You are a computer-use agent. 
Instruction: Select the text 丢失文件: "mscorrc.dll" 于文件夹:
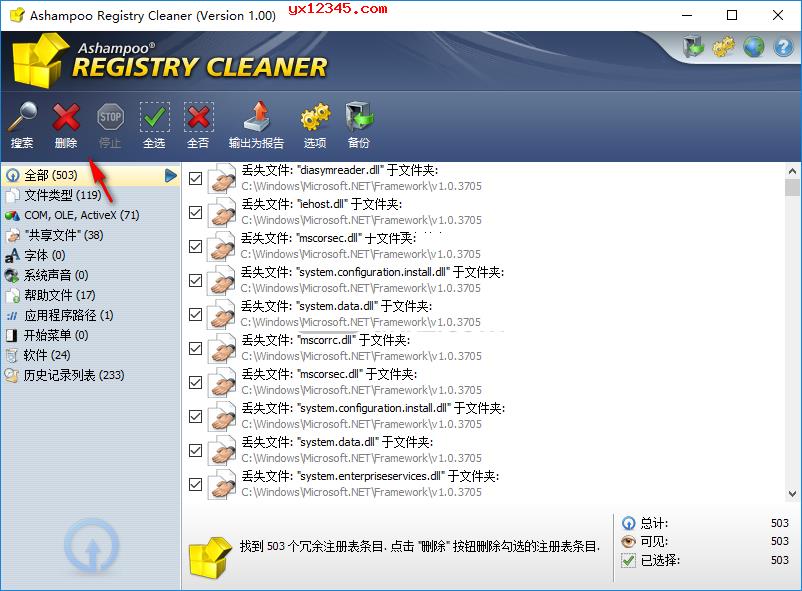click(x=325, y=340)
